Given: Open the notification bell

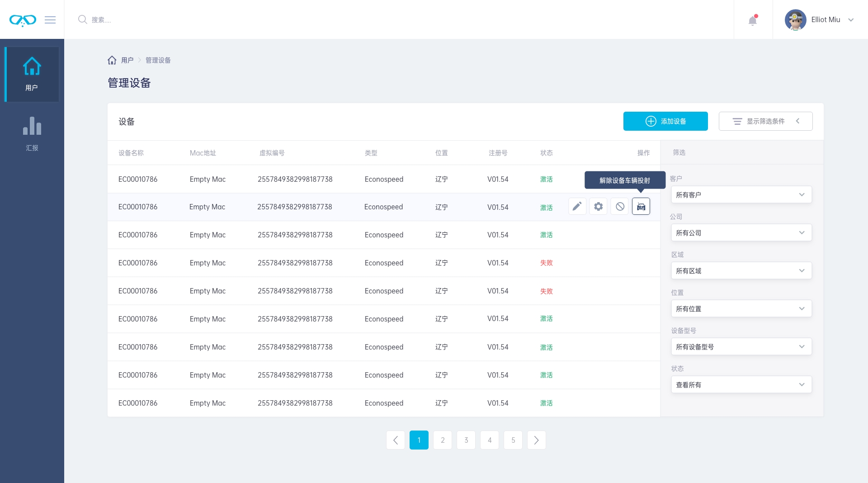Looking at the screenshot, I should point(753,20).
